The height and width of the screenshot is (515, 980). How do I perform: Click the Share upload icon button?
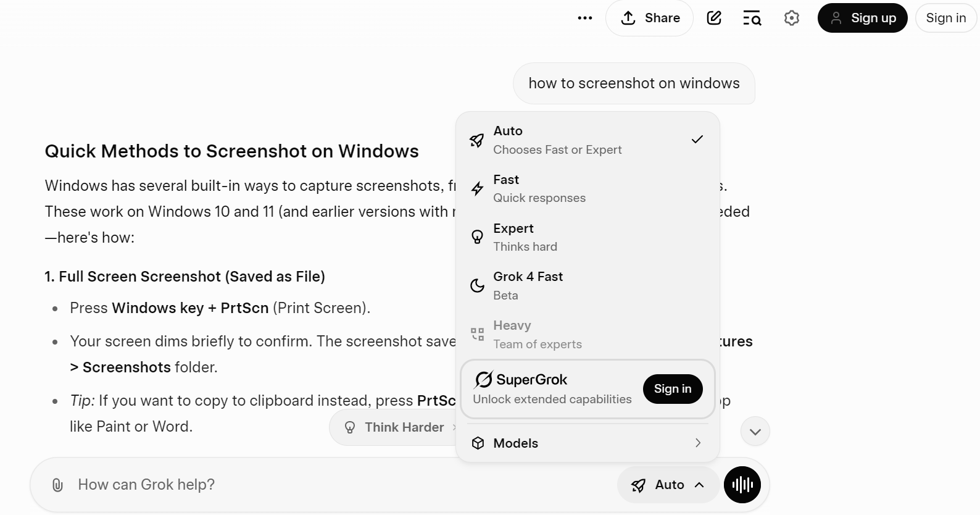coord(649,19)
